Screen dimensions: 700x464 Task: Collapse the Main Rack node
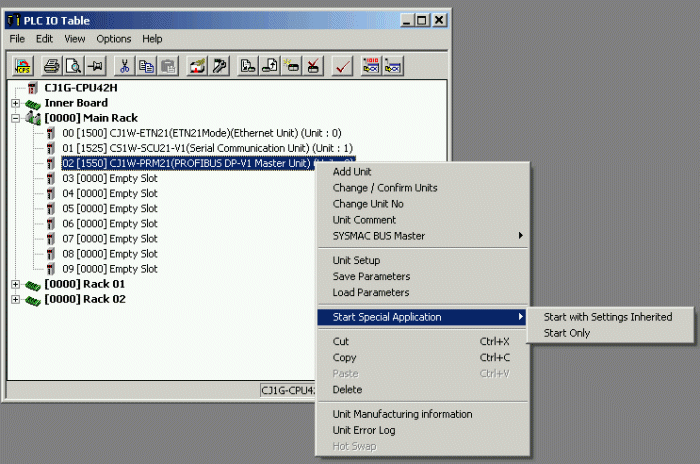coord(15,118)
